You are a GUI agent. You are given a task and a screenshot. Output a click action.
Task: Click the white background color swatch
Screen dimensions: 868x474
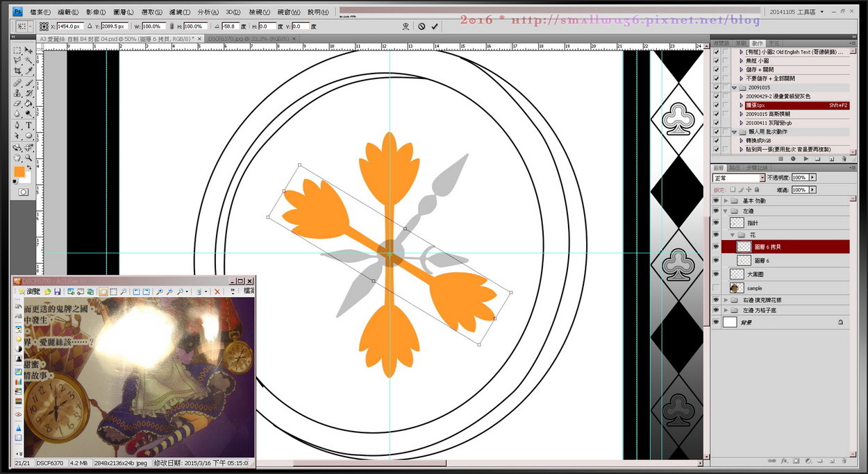[x=26, y=178]
